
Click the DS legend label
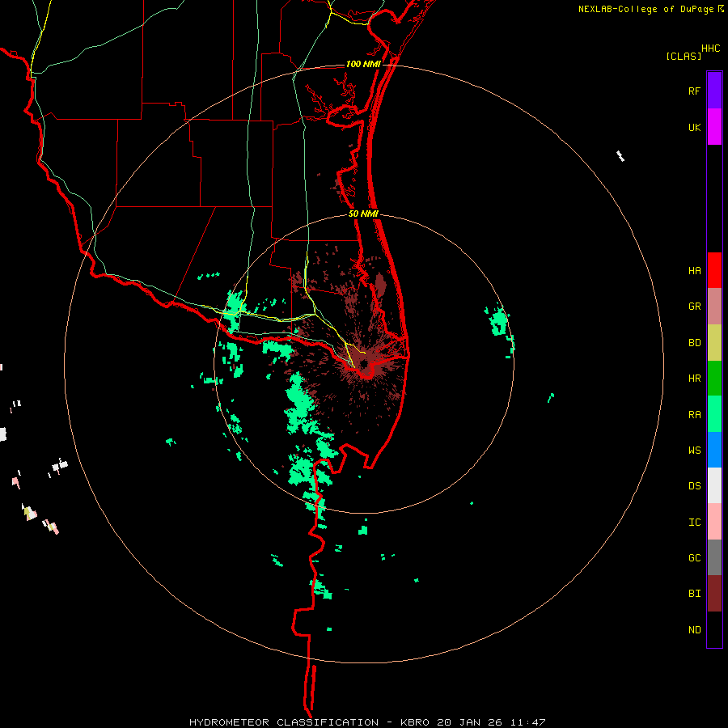(x=694, y=485)
